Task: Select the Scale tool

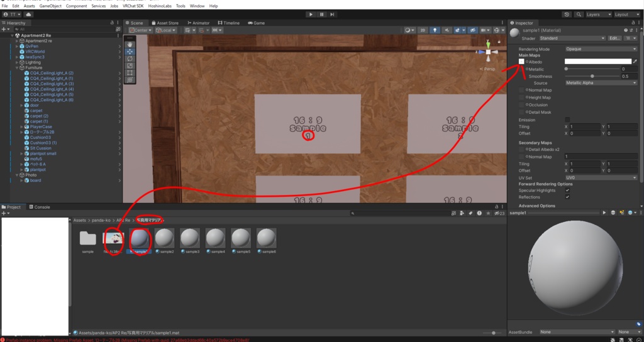Action: (x=130, y=65)
